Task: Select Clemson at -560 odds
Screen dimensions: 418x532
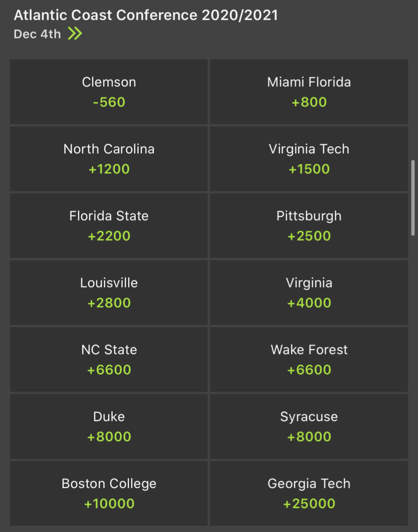Action: tap(109, 92)
